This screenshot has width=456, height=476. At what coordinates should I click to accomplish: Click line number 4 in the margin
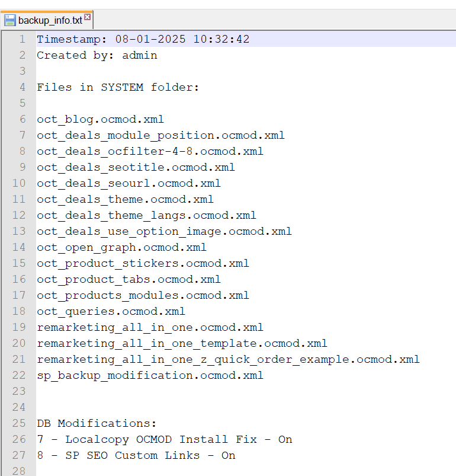point(22,87)
